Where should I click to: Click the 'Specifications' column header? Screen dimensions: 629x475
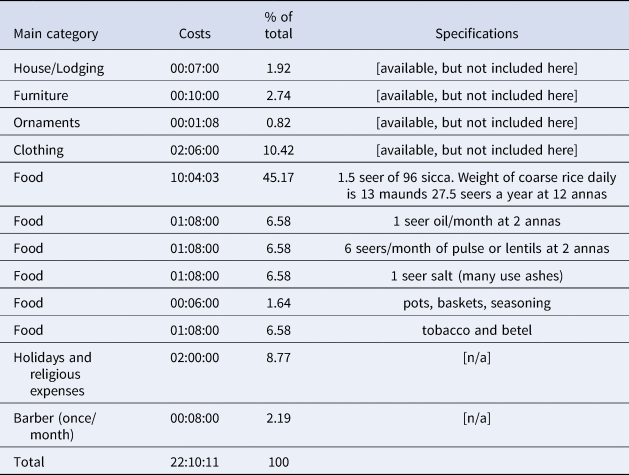click(x=477, y=34)
